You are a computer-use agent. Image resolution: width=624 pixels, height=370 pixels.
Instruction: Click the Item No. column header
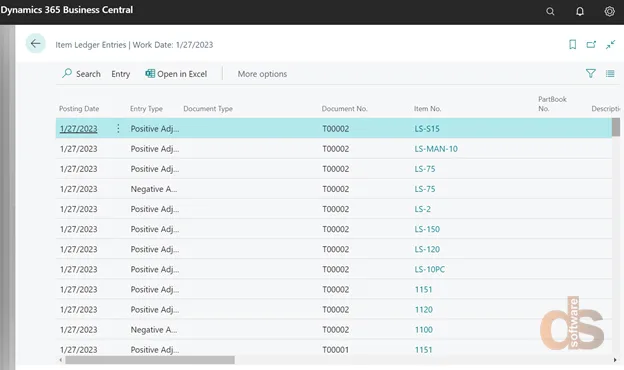pos(427,109)
